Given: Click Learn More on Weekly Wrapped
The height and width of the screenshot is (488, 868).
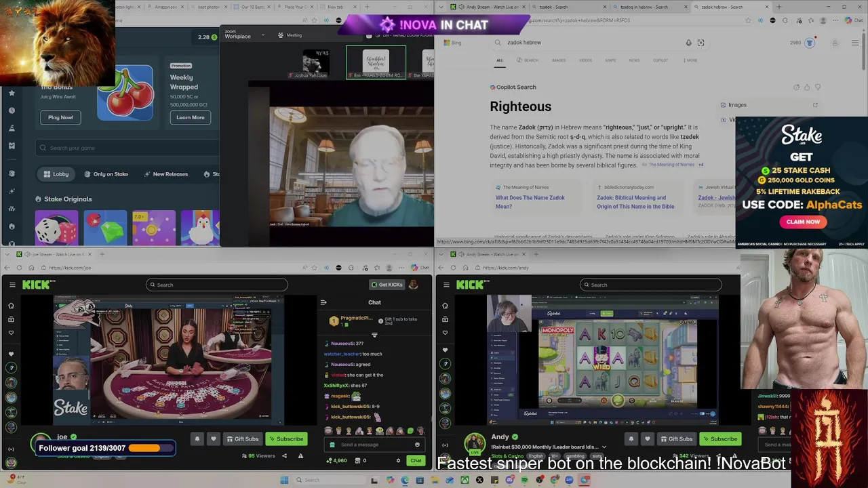Looking at the screenshot, I should (191, 117).
